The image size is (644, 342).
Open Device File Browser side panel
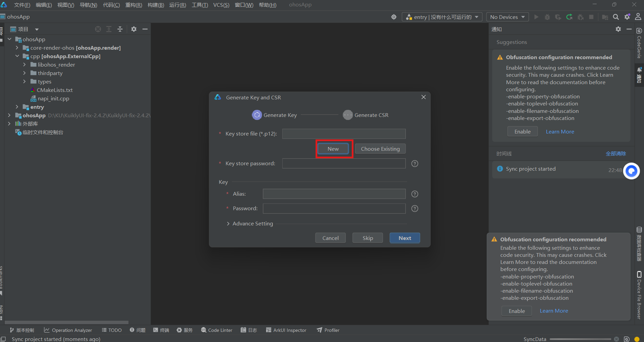639,295
